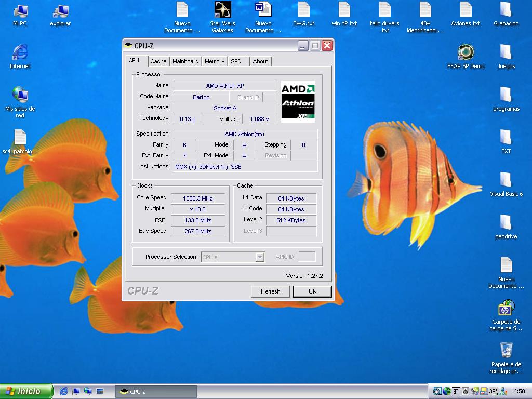Click the OK button in CPU-Z

[x=312, y=291]
